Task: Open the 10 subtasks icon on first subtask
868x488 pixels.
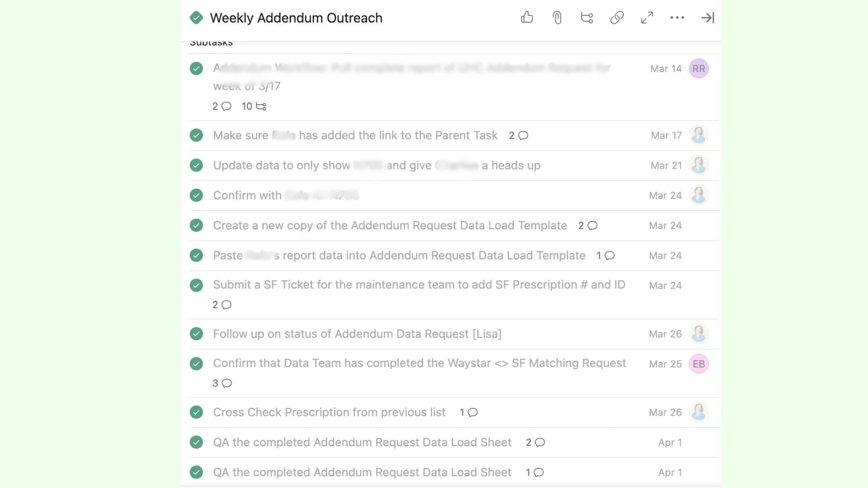Action: [x=261, y=106]
